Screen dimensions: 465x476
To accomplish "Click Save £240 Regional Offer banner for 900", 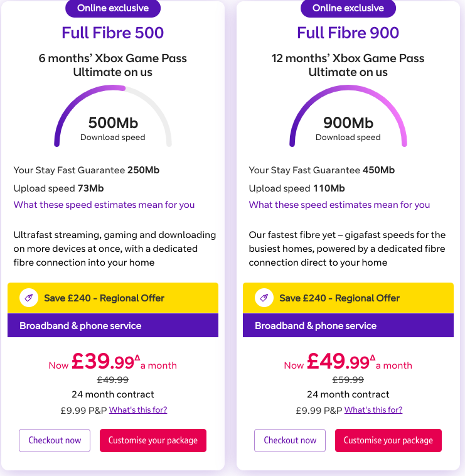I will 348,298.
